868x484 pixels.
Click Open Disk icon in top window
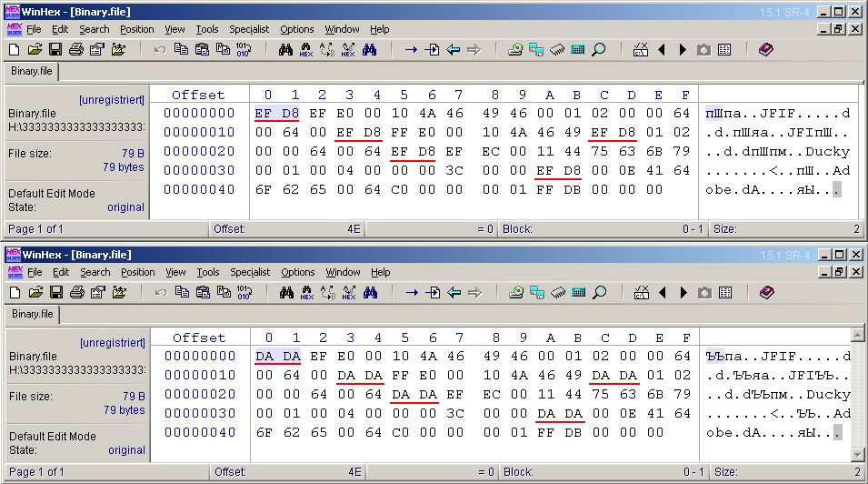(515, 50)
